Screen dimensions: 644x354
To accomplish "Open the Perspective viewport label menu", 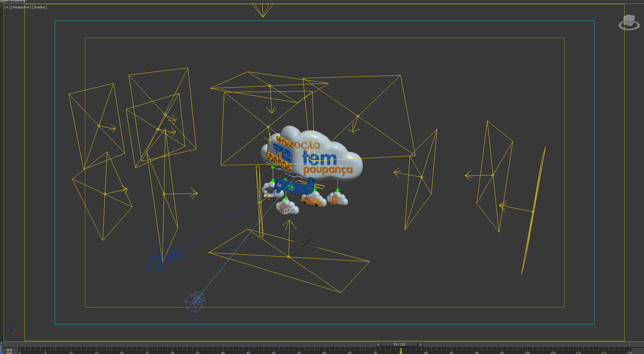I will pyautogui.click(x=21, y=7).
